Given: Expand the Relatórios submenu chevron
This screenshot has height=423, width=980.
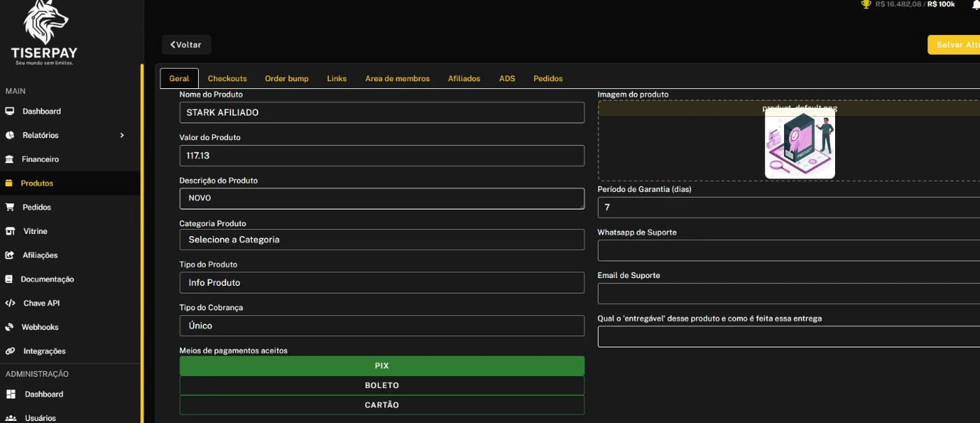Looking at the screenshot, I should point(122,135).
